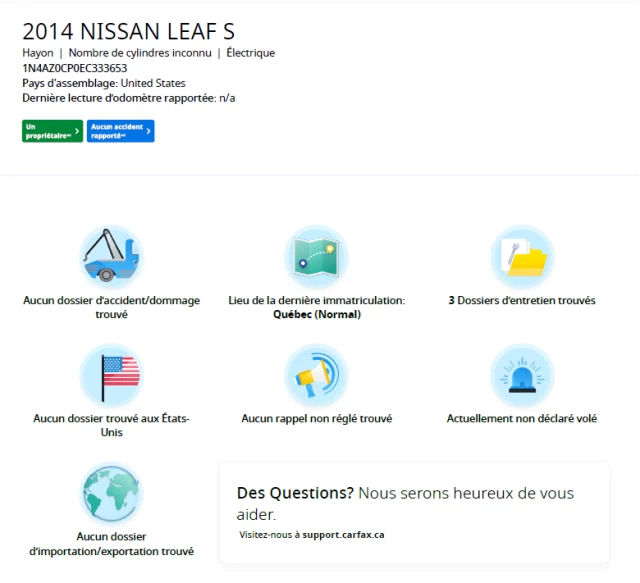640x583 pixels.
Task: Click the blue siren stolen-status icon
Action: tap(522, 374)
